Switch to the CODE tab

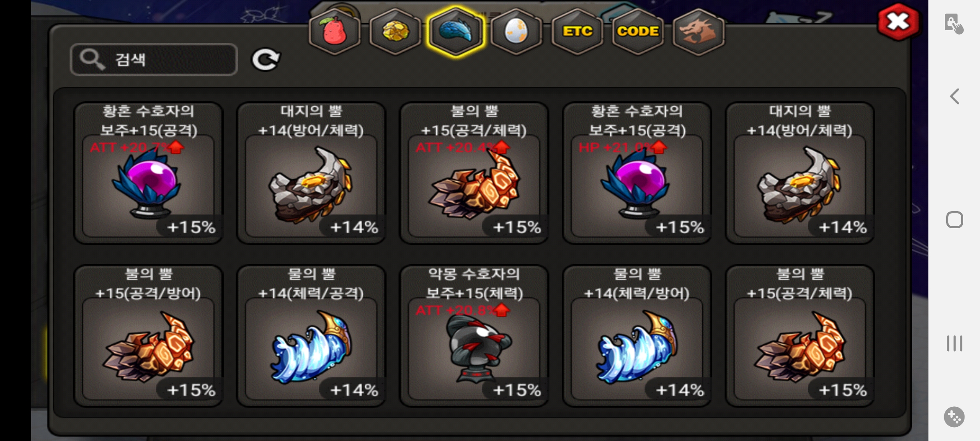tap(638, 32)
